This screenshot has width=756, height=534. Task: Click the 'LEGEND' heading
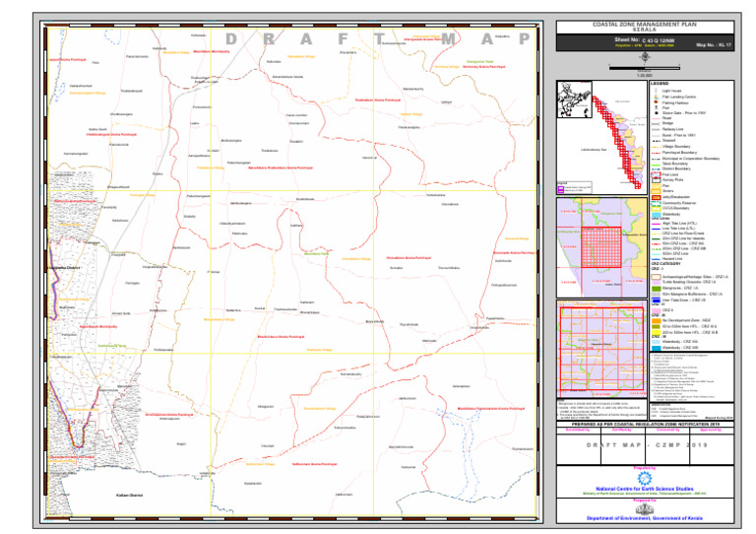(660, 84)
